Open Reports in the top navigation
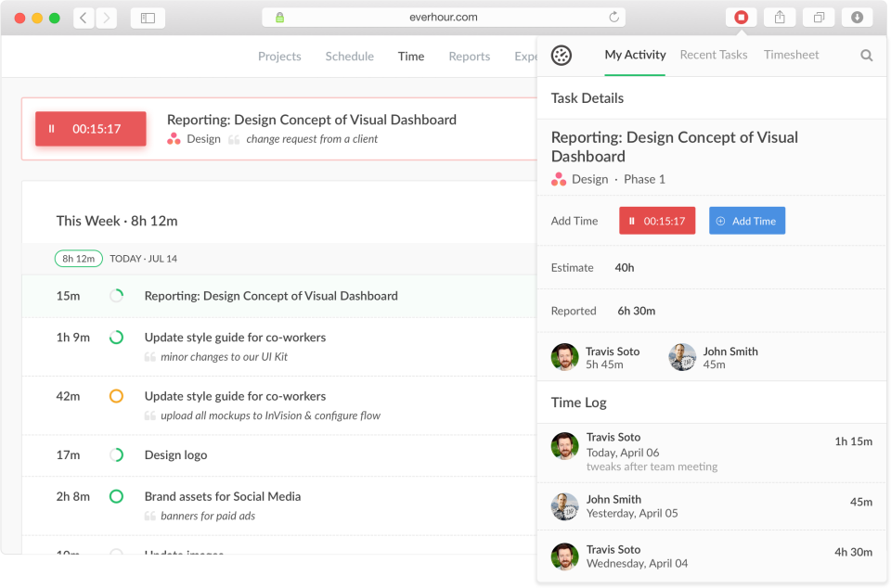This screenshot has height=588, width=891. [x=470, y=57]
